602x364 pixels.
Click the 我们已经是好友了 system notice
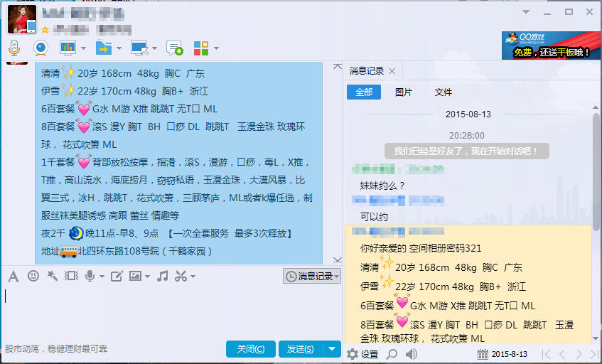click(467, 151)
